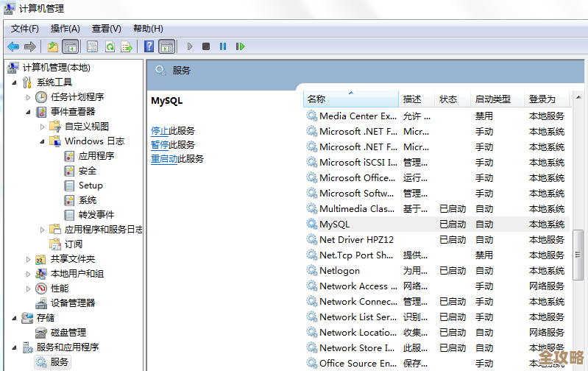The image size is (588, 371).
Task: Select 任务计划程序 in the tree
Action: coord(77,97)
